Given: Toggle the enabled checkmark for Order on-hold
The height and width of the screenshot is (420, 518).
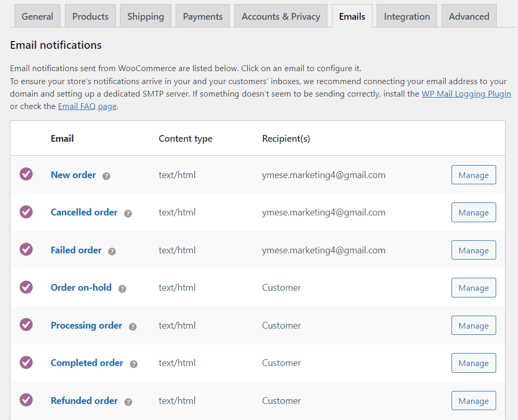Looking at the screenshot, I should click(26, 287).
